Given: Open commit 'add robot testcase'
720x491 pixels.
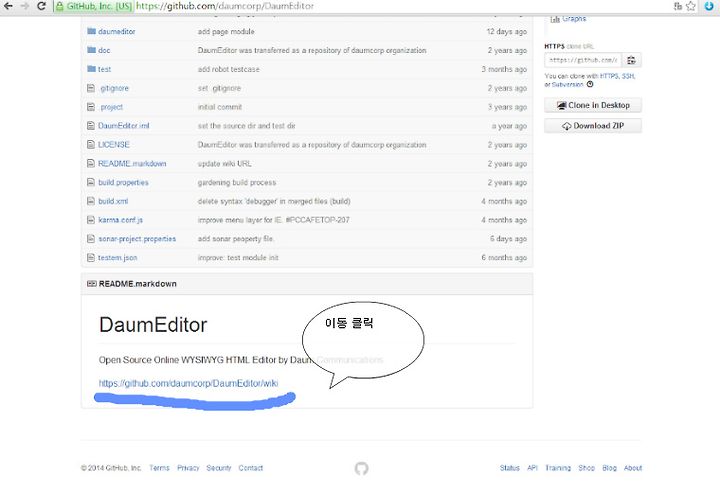Looking at the screenshot, I should (229, 69).
